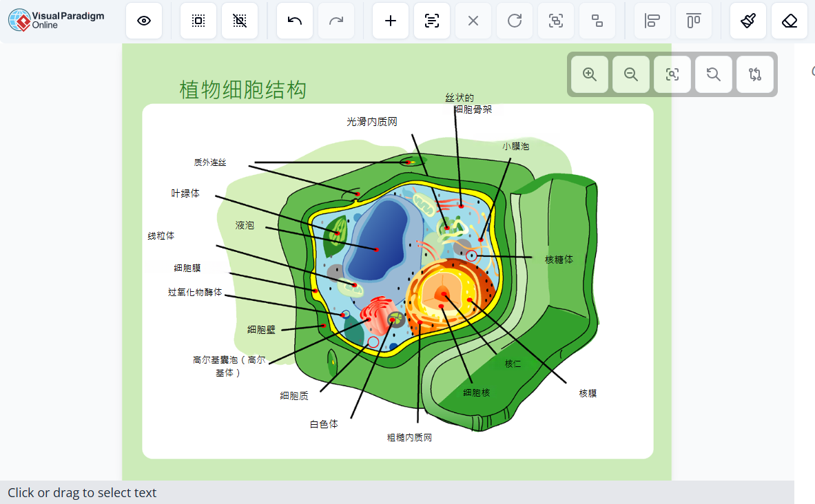Reset the zoom with the reset-magnifier icon

[714, 74]
